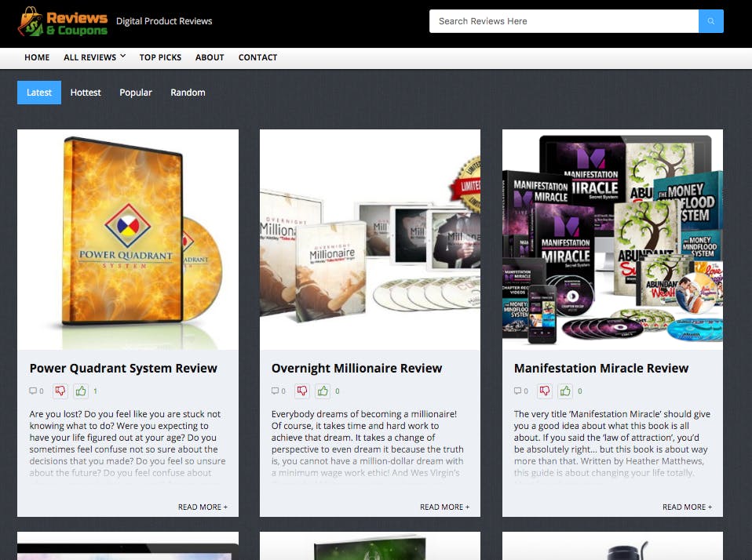
Task: Open comments icon on Manifestation Miracle review
Action: click(518, 391)
